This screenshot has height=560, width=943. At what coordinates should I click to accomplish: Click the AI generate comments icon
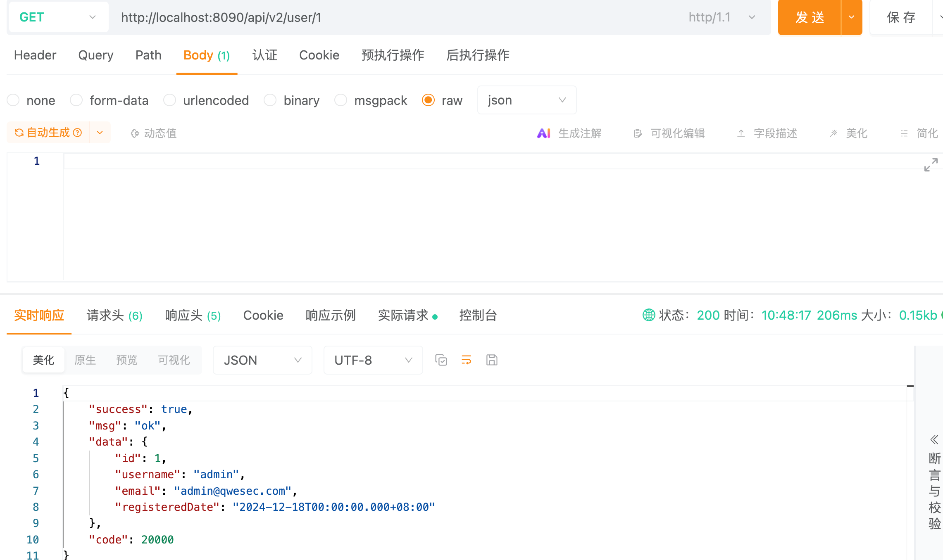pyautogui.click(x=543, y=133)
